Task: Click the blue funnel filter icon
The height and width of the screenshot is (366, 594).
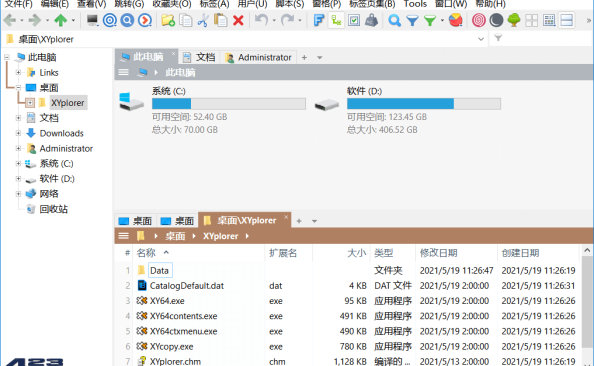Action: 412,20
